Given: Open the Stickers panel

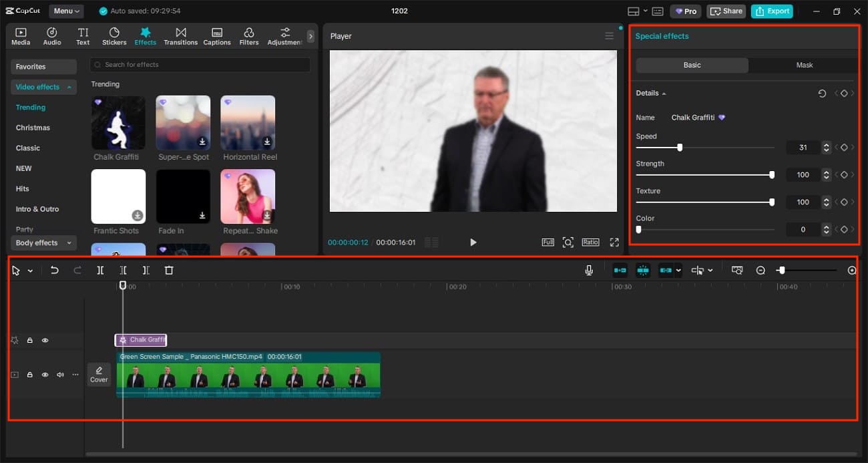Looking at the screenshot, I should point(114,36).
